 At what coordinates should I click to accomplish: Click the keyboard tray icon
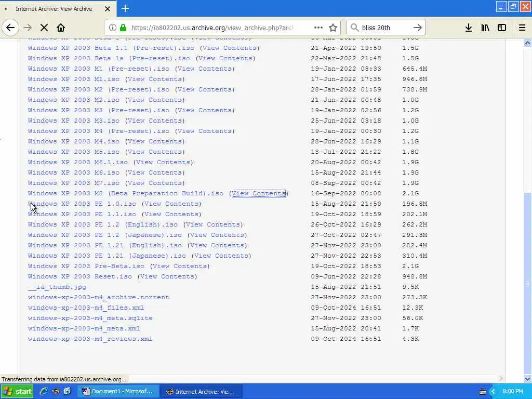(483, 392)
